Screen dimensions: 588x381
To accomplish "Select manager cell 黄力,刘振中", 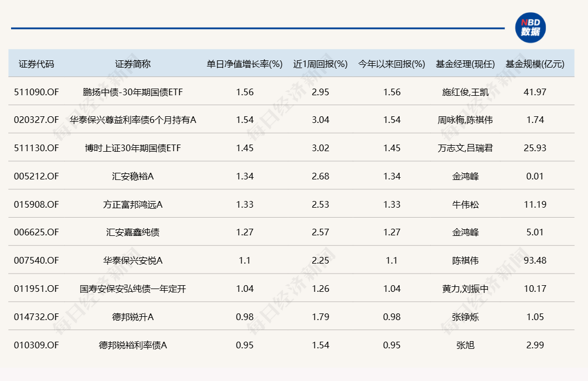I will 466,289.
